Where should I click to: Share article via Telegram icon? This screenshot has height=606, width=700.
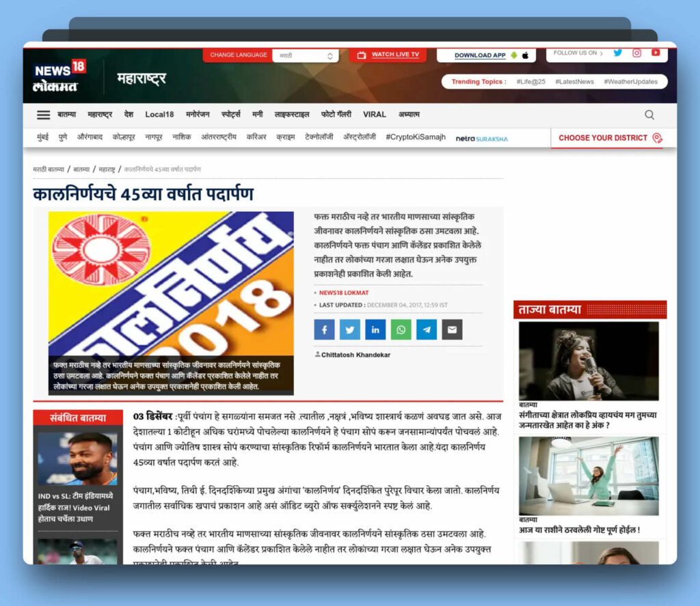click(x=427, y=330)
